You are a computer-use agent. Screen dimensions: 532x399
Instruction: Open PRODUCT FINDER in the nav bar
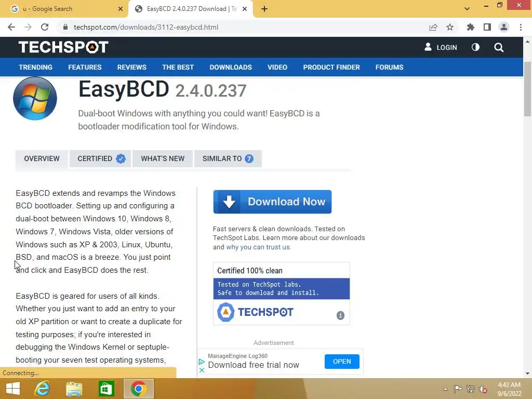[x=331, y=67]
